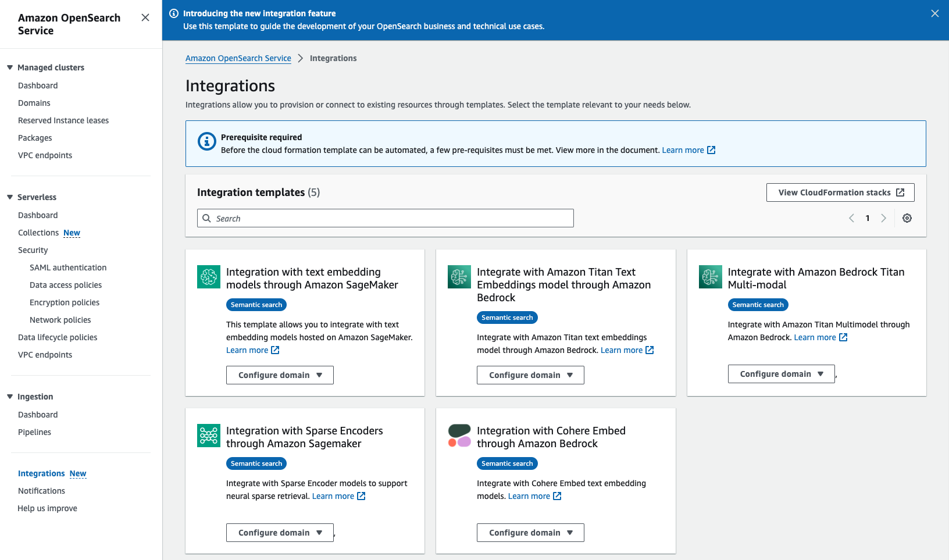The image size is (949, 560).
Task: Open Configure domain dropdown for Titan Multi-modal
Action: tap(782, 374)
